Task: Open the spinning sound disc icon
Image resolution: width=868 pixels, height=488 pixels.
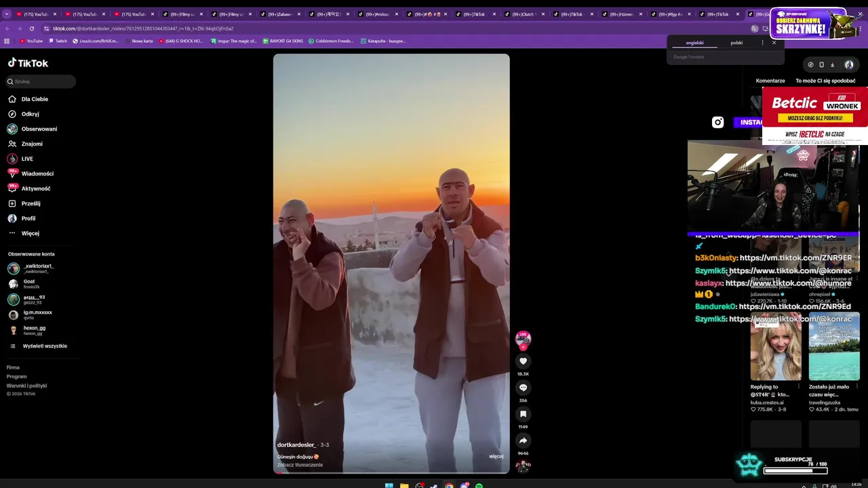Action: click(523, 466)
